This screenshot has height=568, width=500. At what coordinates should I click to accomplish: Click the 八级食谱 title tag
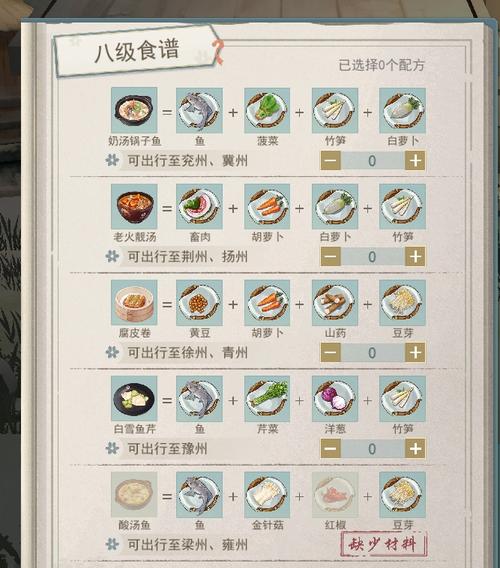137,51
